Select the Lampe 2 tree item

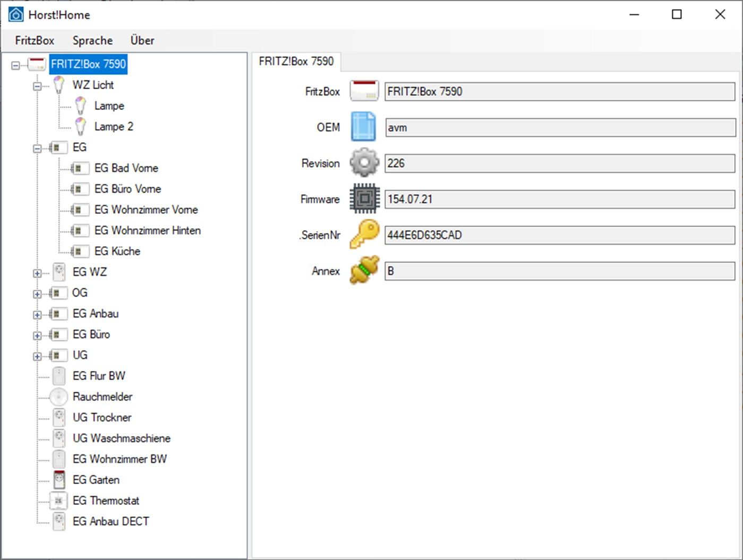114,126
